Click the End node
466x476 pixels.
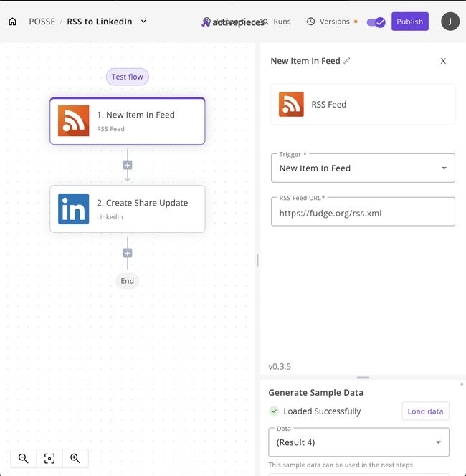pyautogui.click(x=127, y=281)
